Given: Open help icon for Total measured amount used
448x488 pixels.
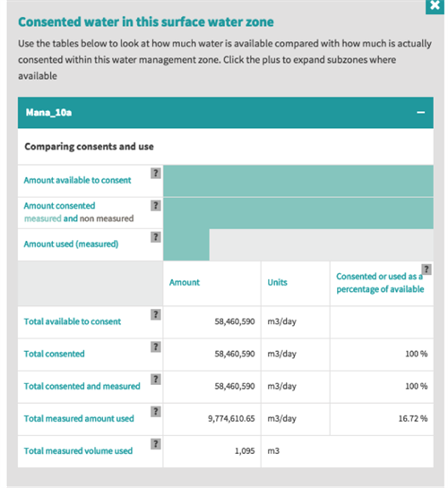Looking at the screenshot, I should pos(156,411).
